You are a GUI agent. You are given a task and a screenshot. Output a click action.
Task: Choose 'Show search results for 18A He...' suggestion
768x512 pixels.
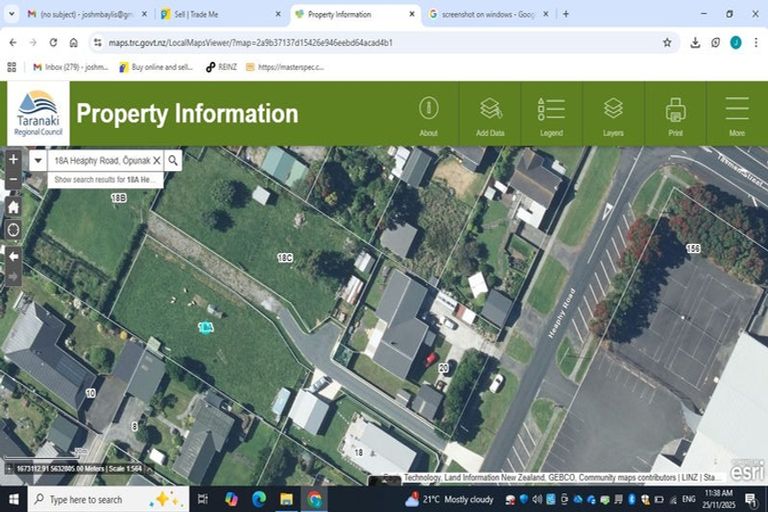pyautogui.click(x=105, y=179)
